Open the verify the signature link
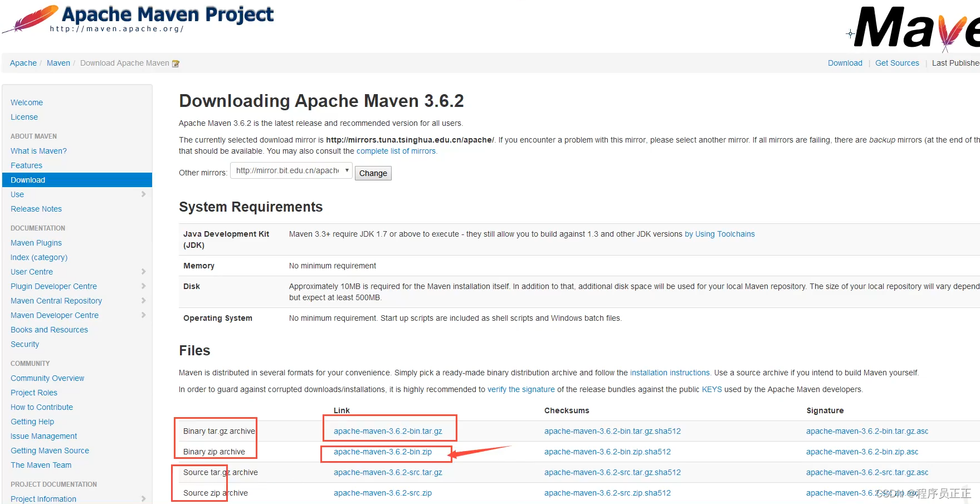980x504 pixels. [521, 389]
